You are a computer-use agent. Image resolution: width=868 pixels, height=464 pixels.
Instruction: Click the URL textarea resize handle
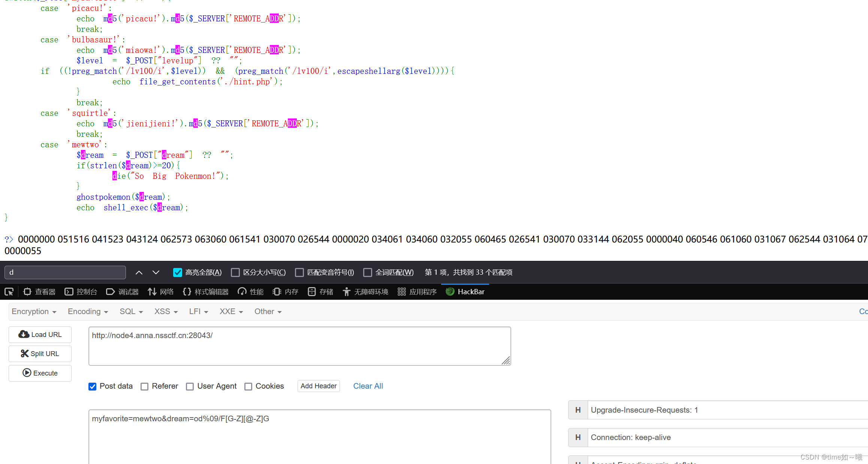(x=506, y=361)
